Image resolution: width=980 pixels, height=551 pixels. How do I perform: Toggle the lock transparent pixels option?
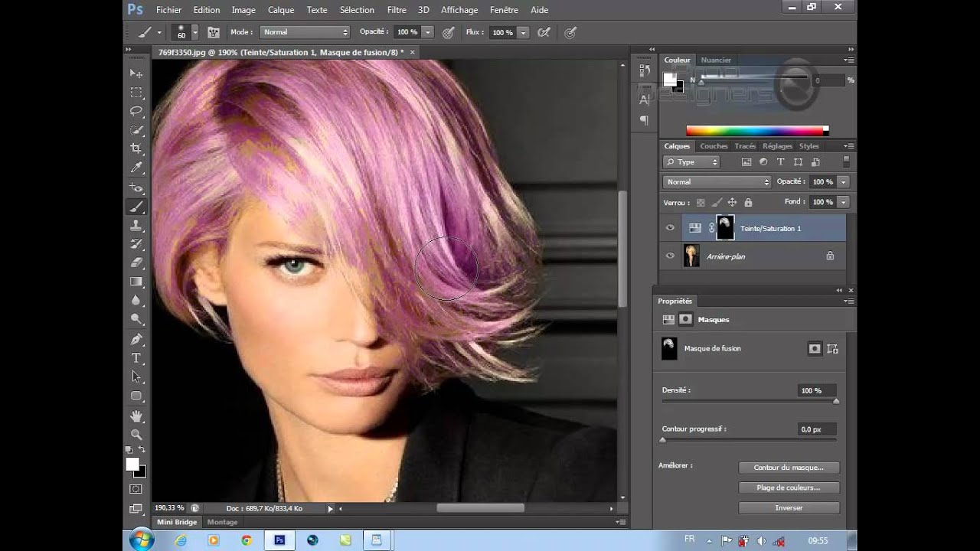point(700,203)
